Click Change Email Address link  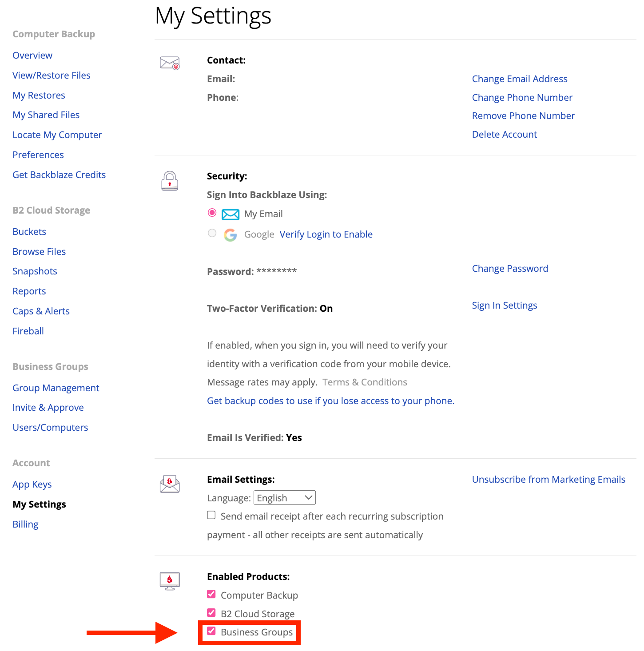[520, 79]
